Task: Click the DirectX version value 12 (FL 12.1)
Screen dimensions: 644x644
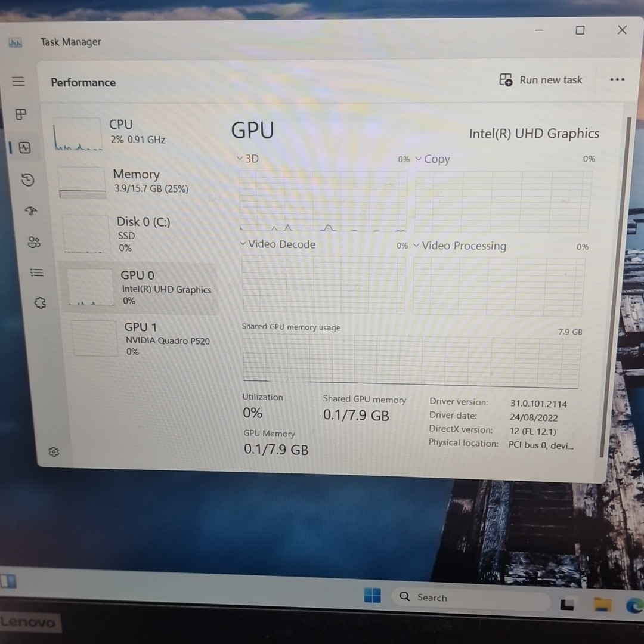Action: pyautogui.click(x=532, y=432)
